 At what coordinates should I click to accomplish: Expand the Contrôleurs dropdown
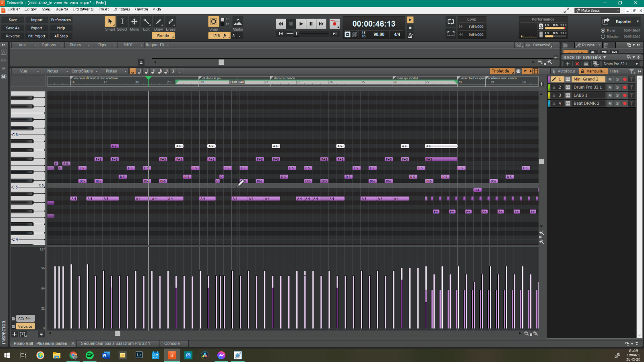pyautogui.click(x=85, y=71)
